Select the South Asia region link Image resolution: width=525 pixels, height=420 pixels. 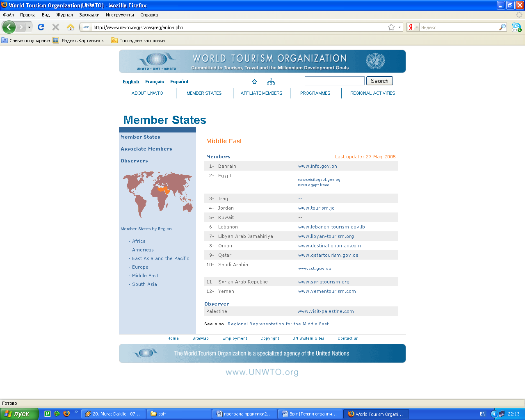pyautogui.click(x=144, y=284)
